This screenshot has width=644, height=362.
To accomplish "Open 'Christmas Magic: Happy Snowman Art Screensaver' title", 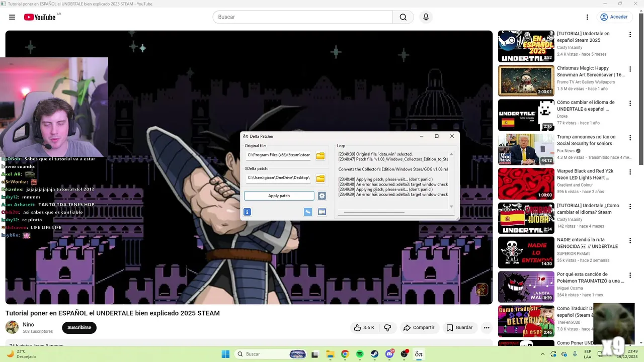I will 591,71.
